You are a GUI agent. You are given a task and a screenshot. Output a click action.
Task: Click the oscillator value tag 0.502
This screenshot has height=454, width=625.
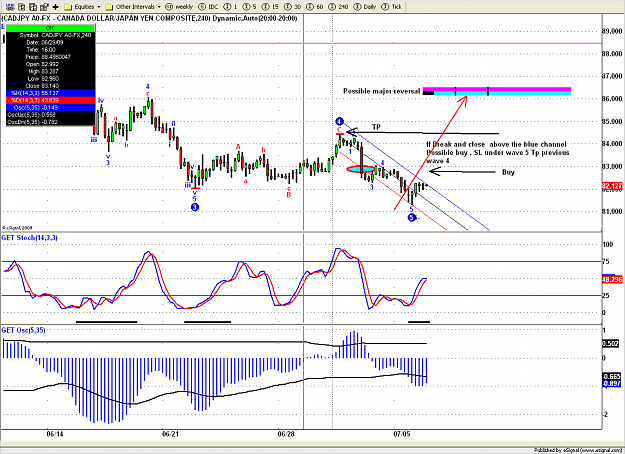click(x=611, y=344)
